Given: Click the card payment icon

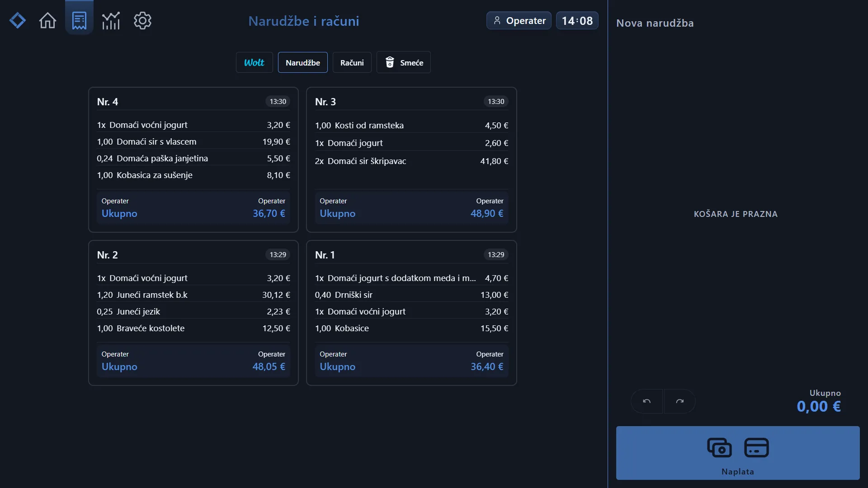Looking at the screenshot, I should click(x=756, y=447).
